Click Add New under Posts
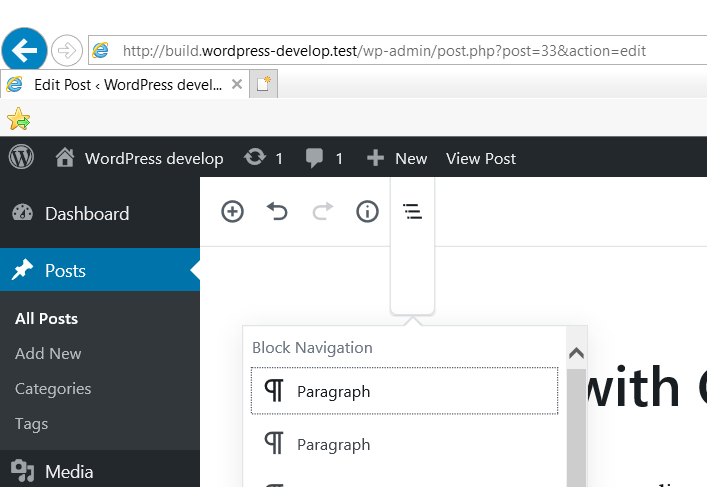The height and width of the screenshot is (487, 707). pyautogui.click(x=48, y=354)
